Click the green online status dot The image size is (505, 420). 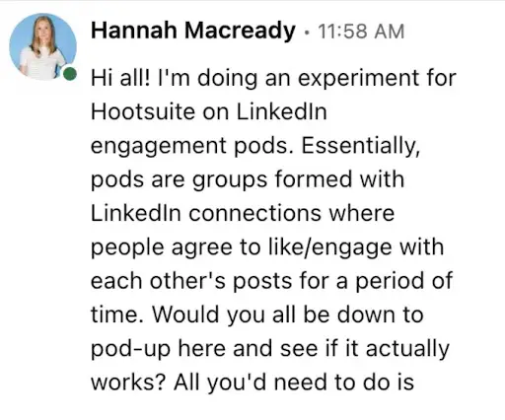tap(69, 74)
